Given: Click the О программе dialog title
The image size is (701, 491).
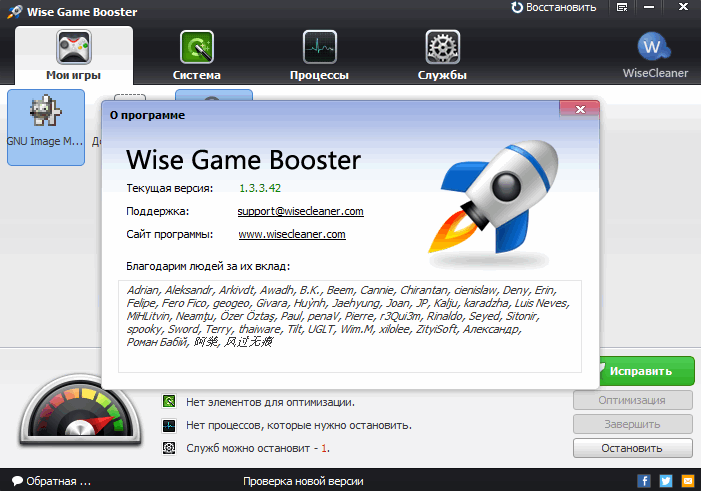Looking at the screenshot, I should click(147, 115).
